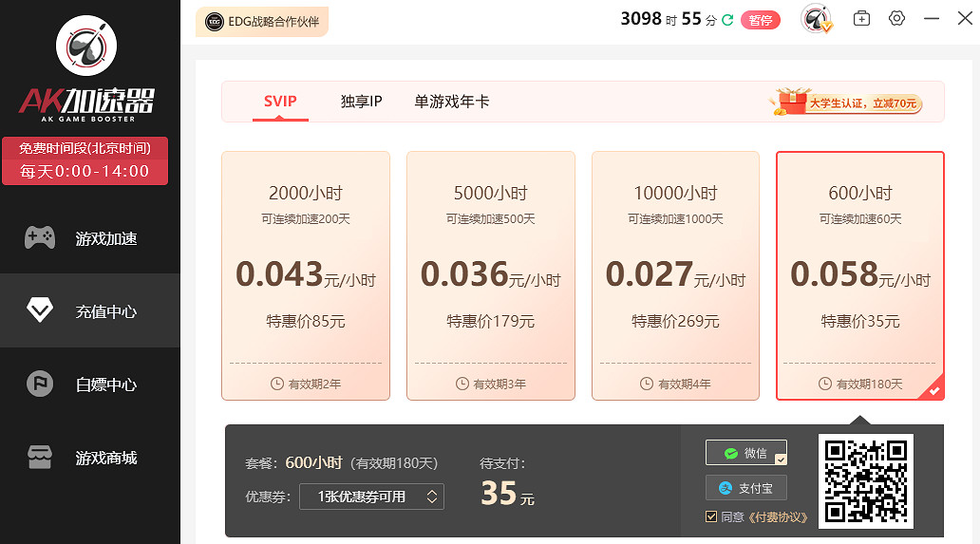The height and width of the screenshot is (544, 980).
Task: Switch to the SVIP tab
Action: tap(280, 102)
